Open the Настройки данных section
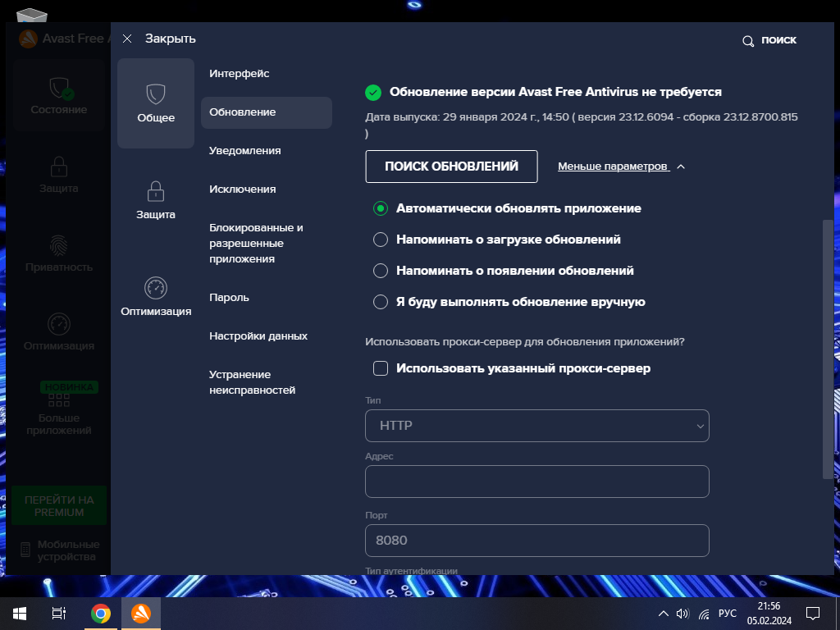The height and width of the screenshot is (630, 840). [258, 336]
